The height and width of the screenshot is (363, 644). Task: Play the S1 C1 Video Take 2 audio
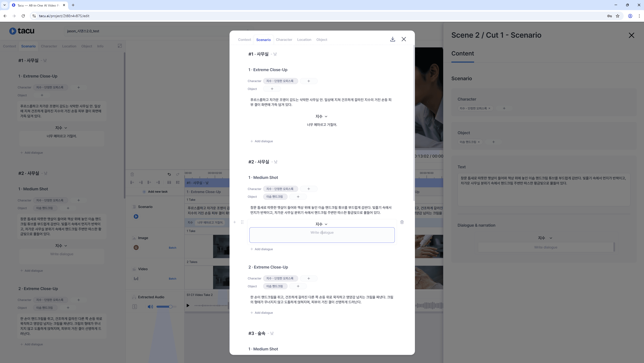tap(188, 305)
